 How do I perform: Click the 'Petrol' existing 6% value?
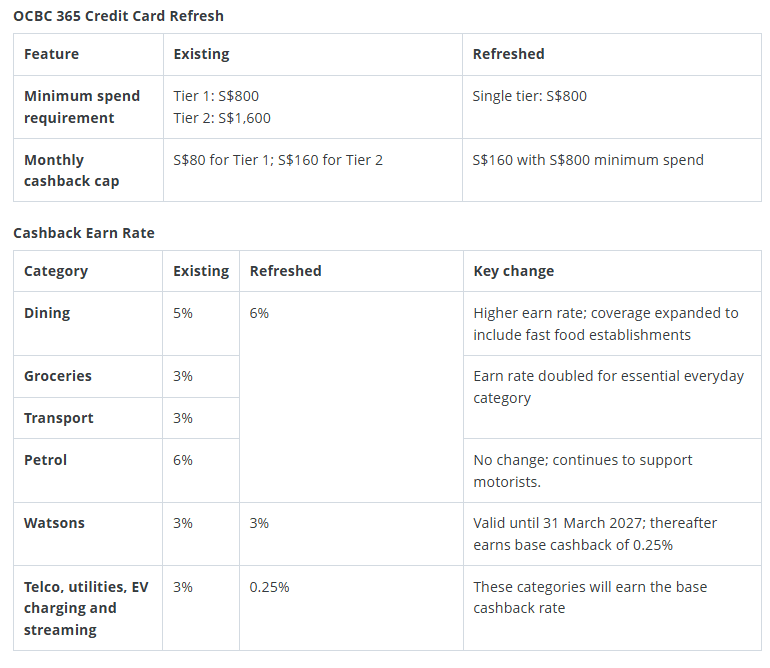[183, 460]
